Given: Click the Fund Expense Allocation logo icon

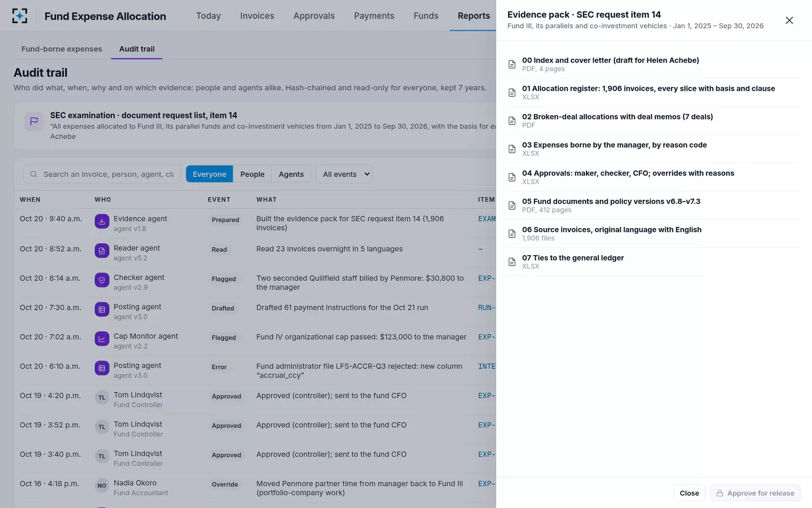Looking at the screenshot, I should click(20, 16).
